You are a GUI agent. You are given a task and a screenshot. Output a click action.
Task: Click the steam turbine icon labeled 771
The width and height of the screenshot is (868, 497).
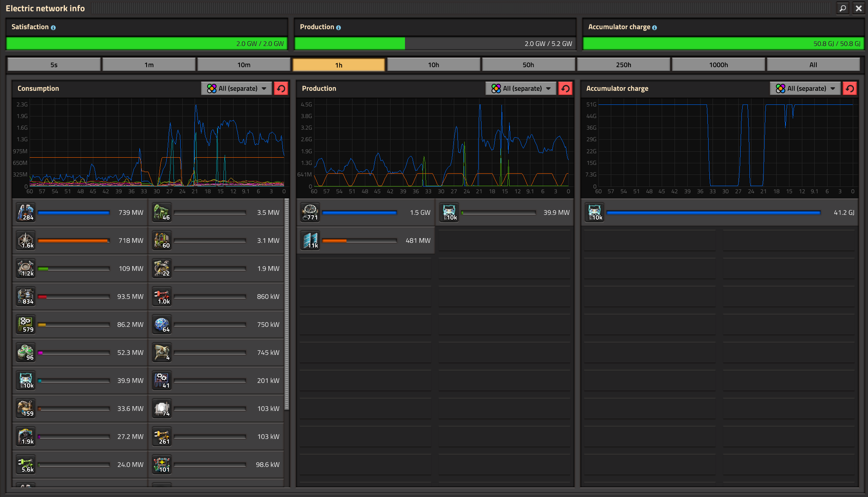click(310, 212)
